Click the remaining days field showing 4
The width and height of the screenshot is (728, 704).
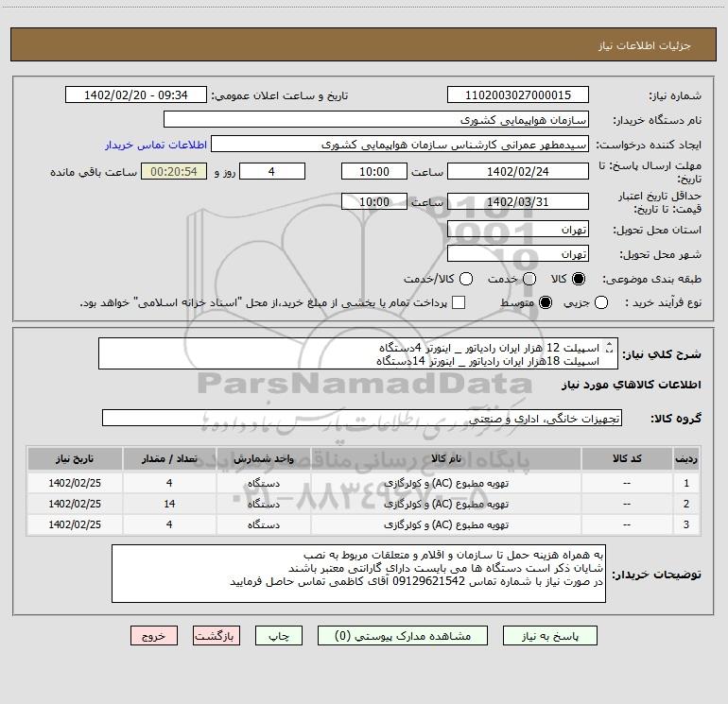[x=272, y=171]
